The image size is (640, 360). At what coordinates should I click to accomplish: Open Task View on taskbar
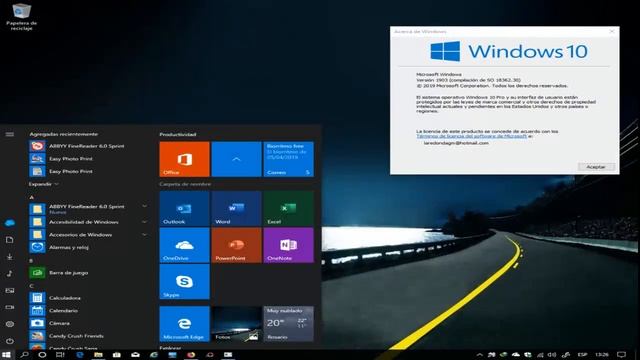pos(60,355)
